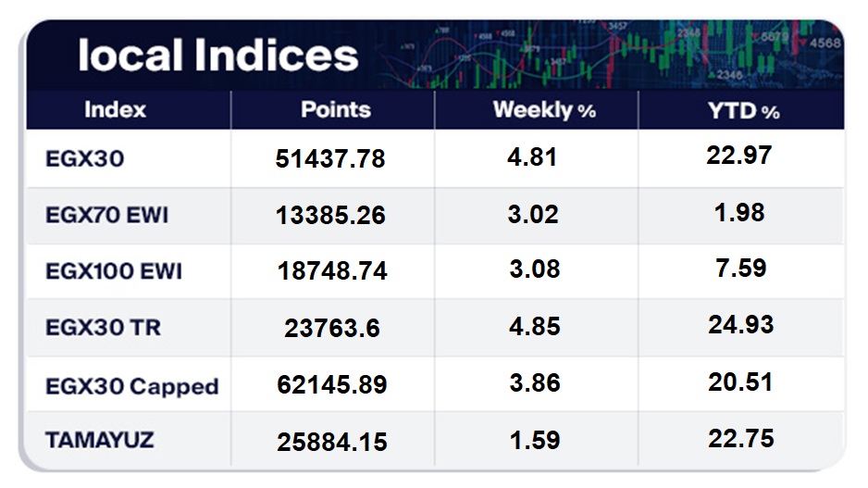Click the YTD % column header

(743, 110)
